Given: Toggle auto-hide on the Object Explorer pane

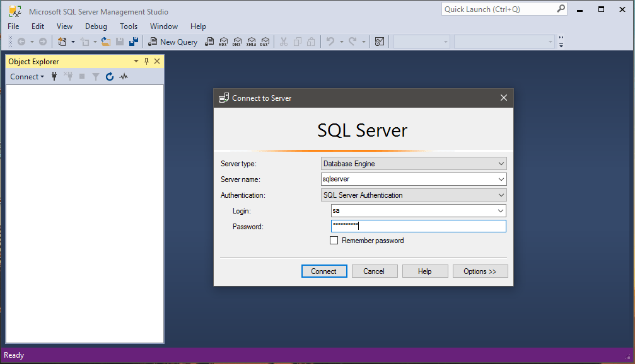Looking at the screenshot, I should [146, 61].
